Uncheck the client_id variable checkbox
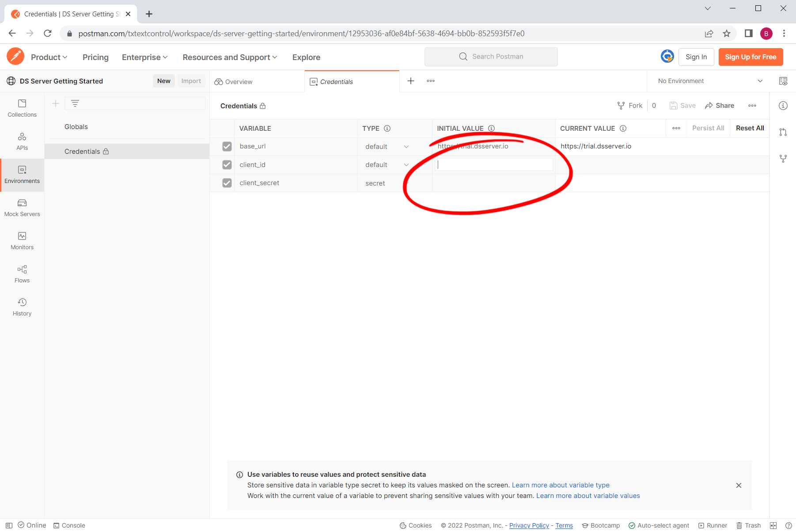Screen dimensions: 796x532 coord(227,165)
